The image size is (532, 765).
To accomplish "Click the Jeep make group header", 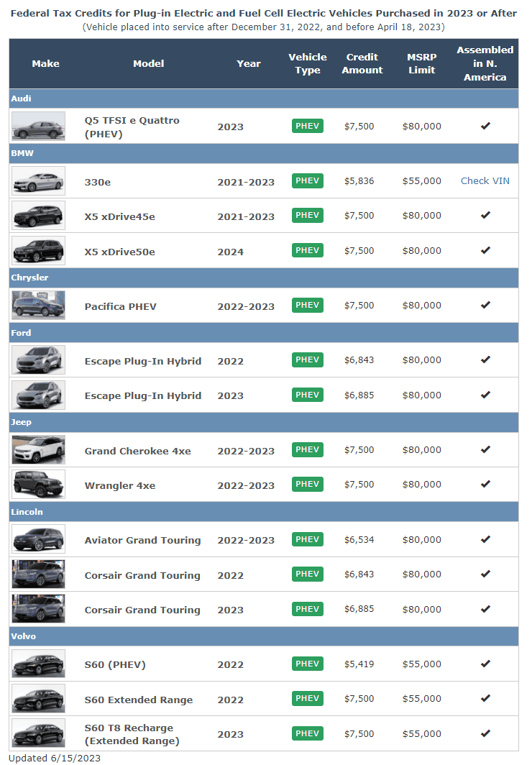I will (x=264, y=422).
